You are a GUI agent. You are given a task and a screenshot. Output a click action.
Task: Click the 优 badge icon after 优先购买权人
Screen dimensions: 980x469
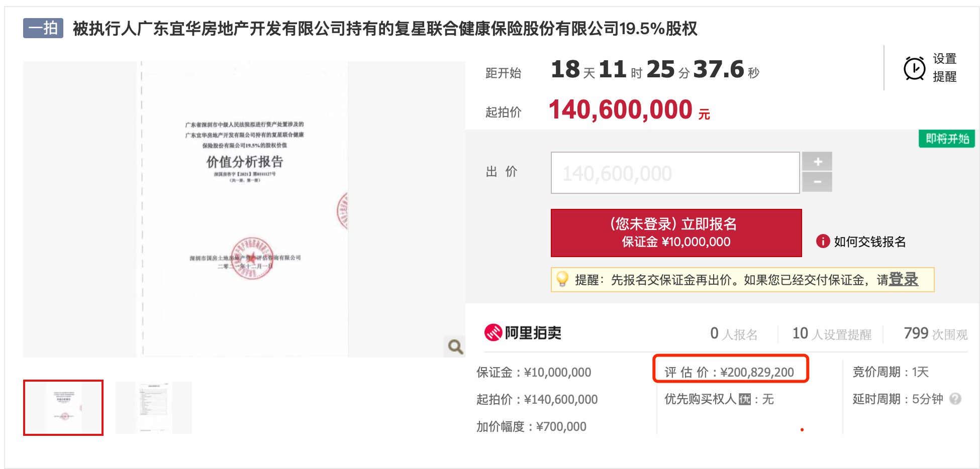pos(745,399)
